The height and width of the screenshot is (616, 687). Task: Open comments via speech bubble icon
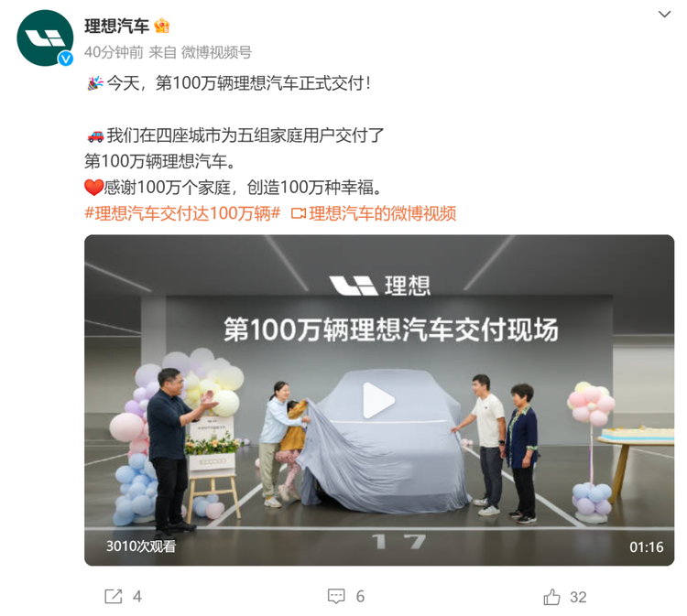point(336,596)
